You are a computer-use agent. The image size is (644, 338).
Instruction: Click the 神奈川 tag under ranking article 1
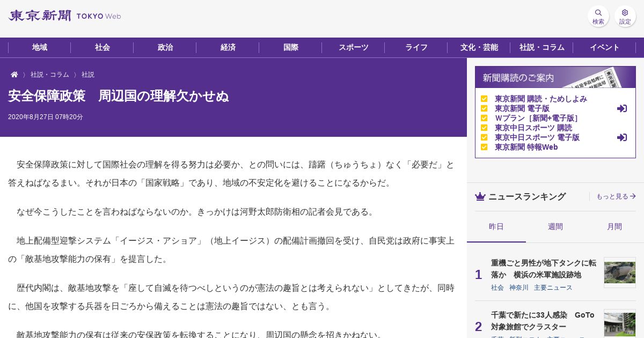519,288
